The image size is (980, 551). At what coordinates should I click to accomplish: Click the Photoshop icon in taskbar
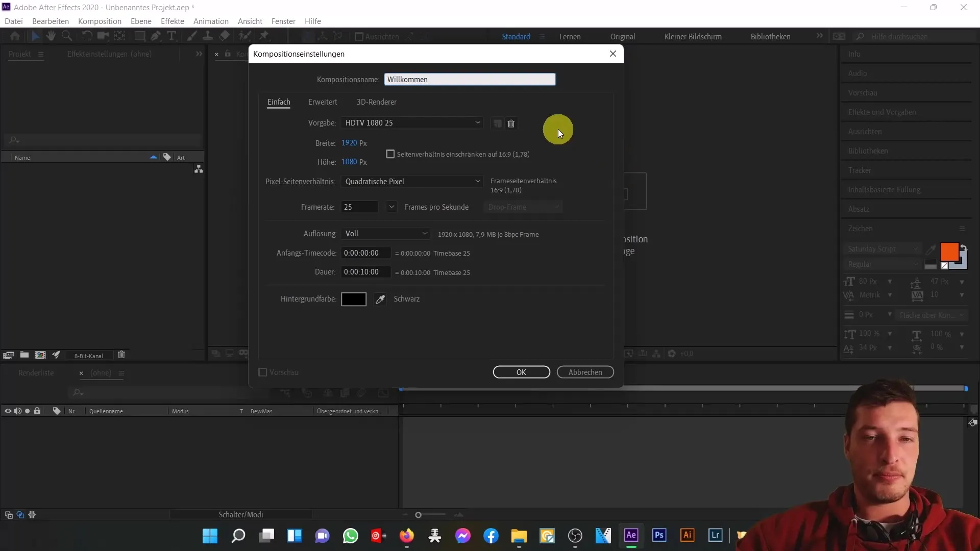[659, 536]
